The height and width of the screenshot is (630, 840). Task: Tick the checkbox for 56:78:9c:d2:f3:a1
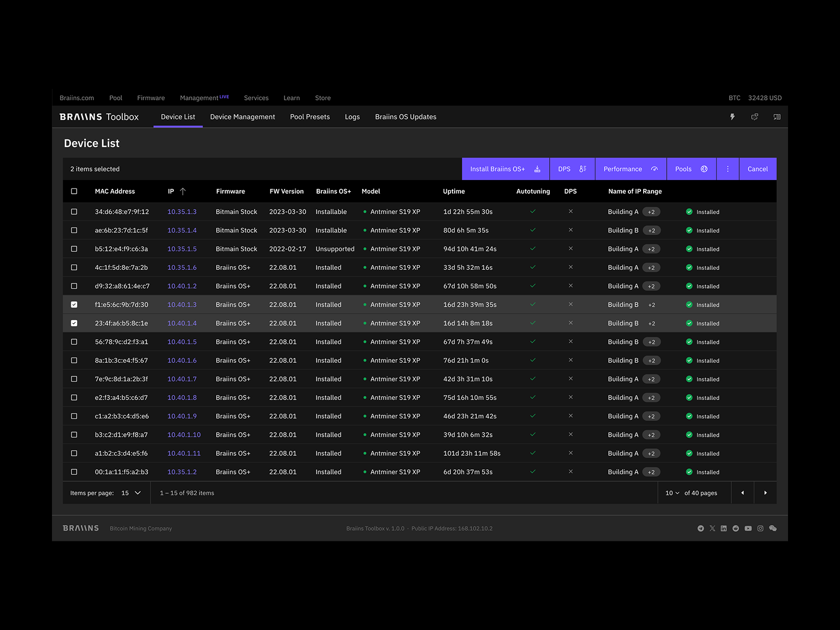click(74, 342)
